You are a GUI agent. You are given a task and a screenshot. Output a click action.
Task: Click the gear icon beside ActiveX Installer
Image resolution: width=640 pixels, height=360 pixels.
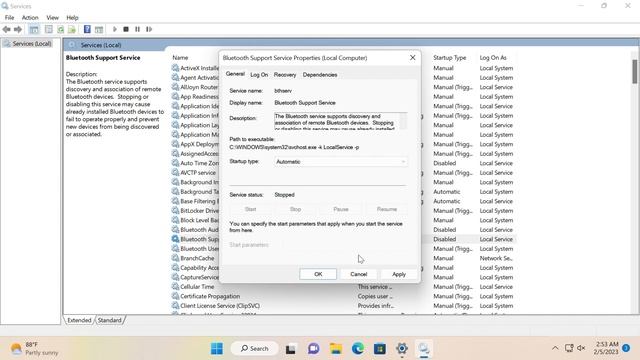[175, 68]
